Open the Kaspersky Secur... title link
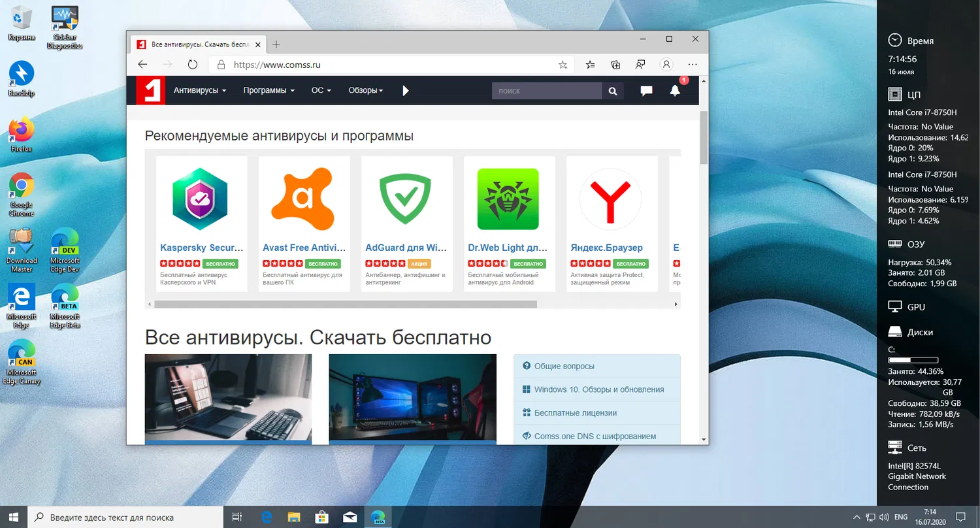The width and height of the screenshot is (980, 528). (202, 248)
